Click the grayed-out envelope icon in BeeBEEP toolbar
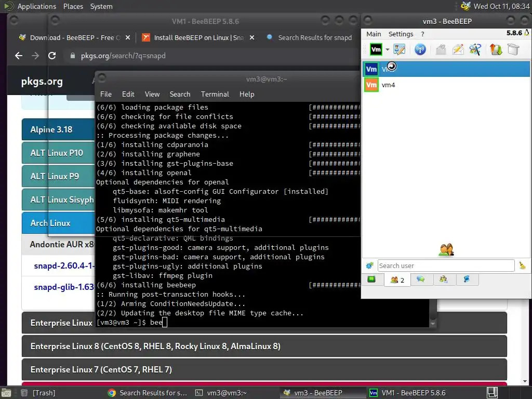The width and height of the screenshot is (532, 399). pos(441,49)
